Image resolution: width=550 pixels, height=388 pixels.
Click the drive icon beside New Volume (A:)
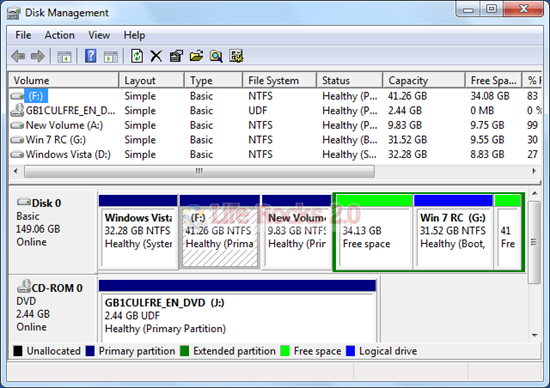point(17,125)
